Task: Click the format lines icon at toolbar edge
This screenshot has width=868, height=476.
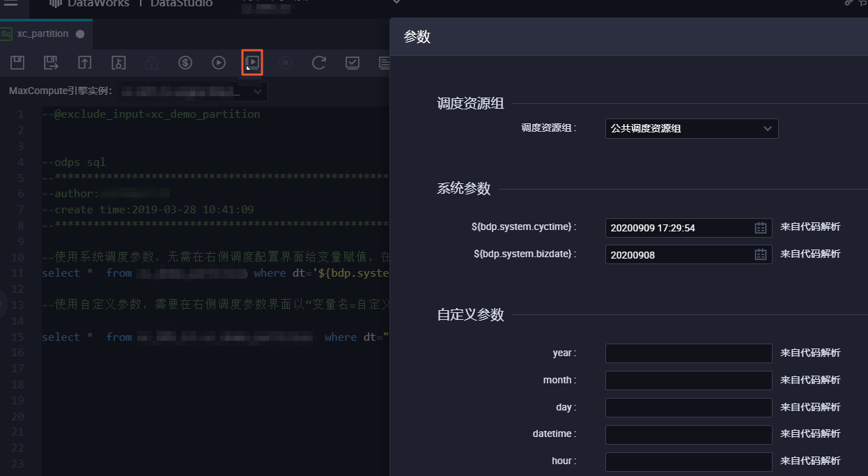Action: (384, 63)
